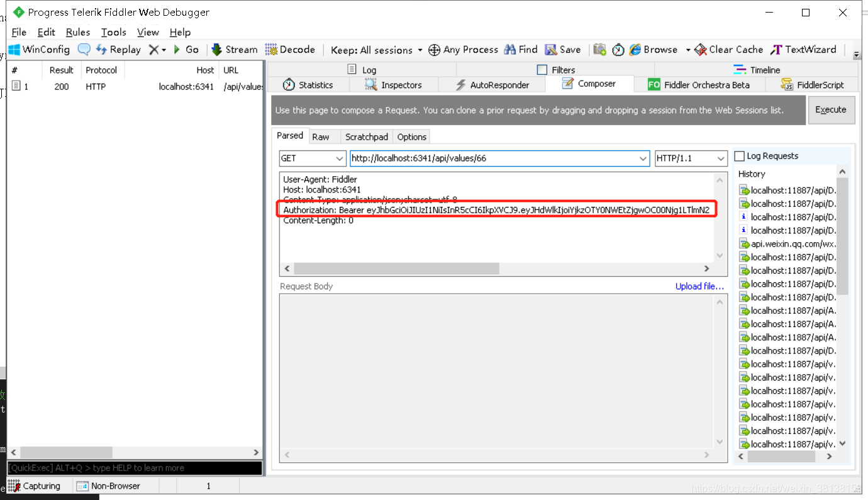Open the FiddlerScript tab
Screen dimensions: 868x500
pos(812,85)
